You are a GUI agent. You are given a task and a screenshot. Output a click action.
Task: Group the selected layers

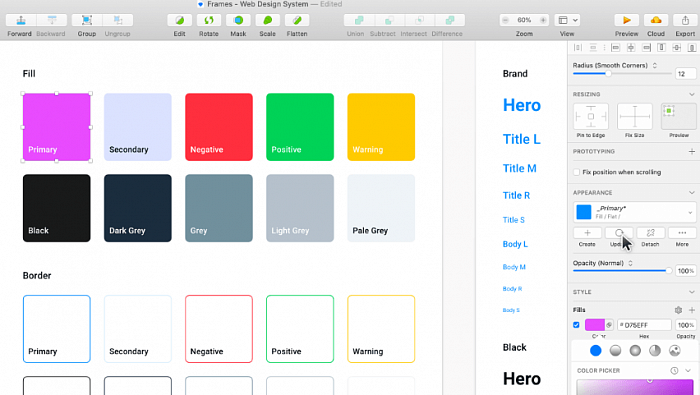point(87,20)
